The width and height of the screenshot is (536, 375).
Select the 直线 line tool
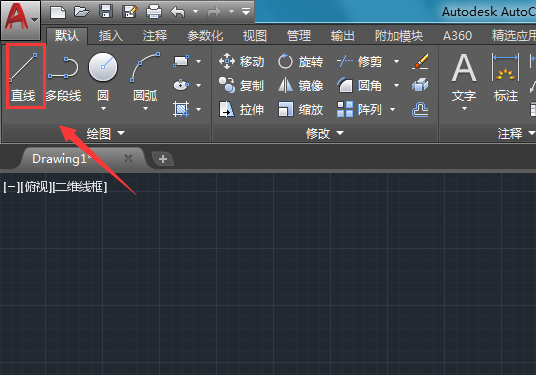click(x=23, y=77)
